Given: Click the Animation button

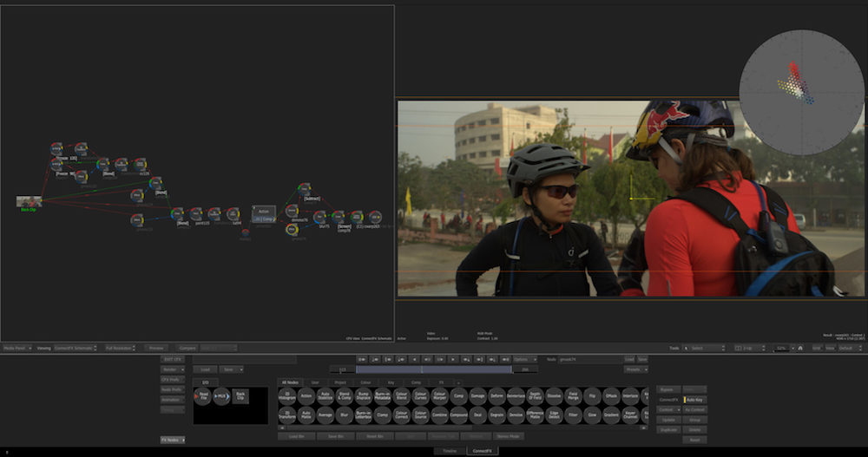Looking at the screenshot, I should [x=172, y=400].
